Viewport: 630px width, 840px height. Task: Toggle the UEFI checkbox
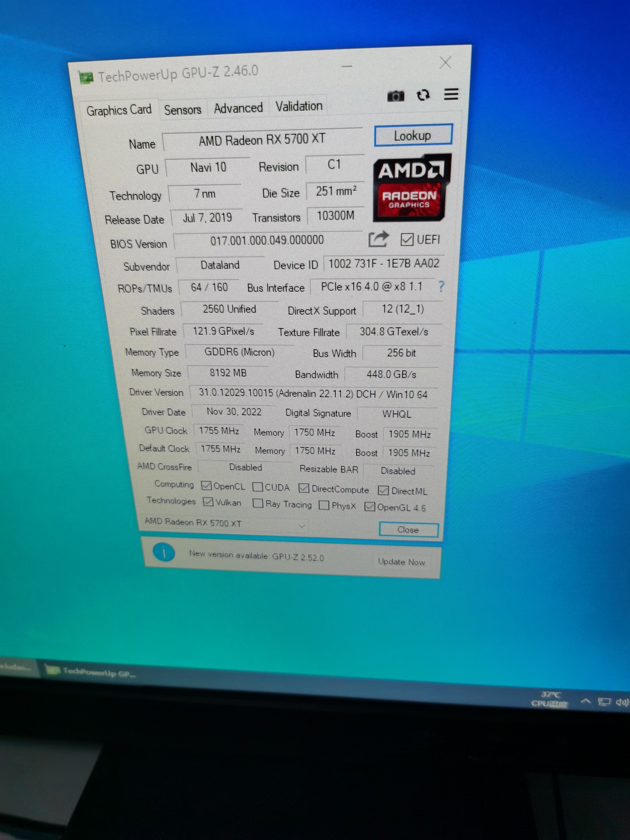click(x=406, y=239)
